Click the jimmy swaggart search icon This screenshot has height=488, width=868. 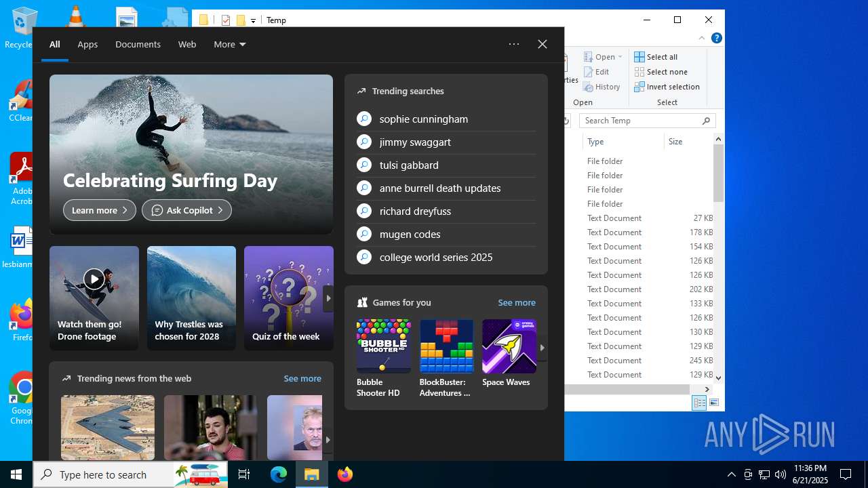pos(364,142)
